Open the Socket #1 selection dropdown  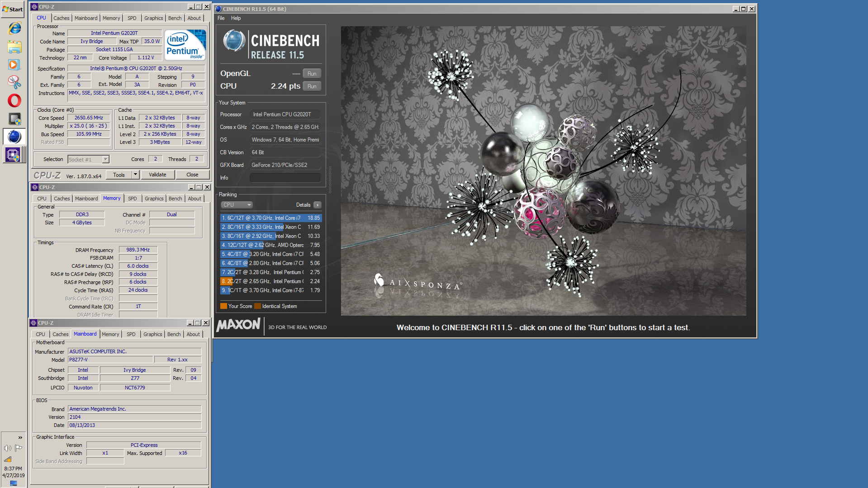(x=105, y=159)
